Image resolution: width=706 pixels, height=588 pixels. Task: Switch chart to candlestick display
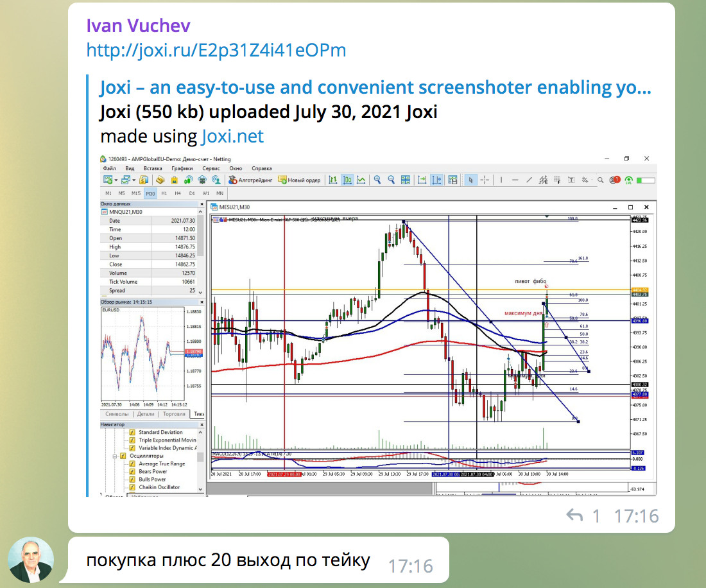347,180
